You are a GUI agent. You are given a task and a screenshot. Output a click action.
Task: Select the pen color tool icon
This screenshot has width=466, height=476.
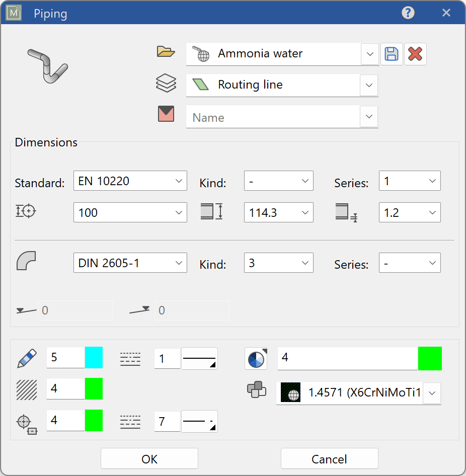[26, 358]
